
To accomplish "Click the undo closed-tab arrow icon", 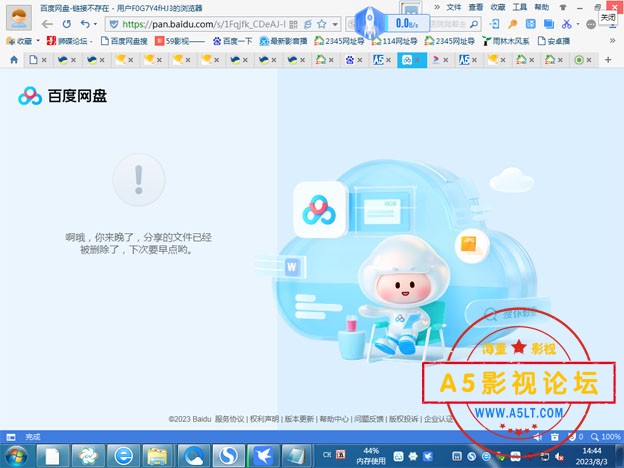I will pyautogui.click(x=85, y=24).
